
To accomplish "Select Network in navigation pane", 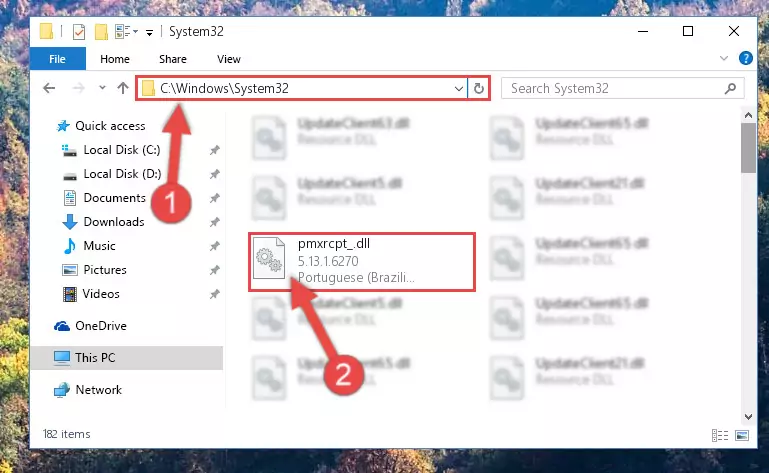I will (99, 390).
